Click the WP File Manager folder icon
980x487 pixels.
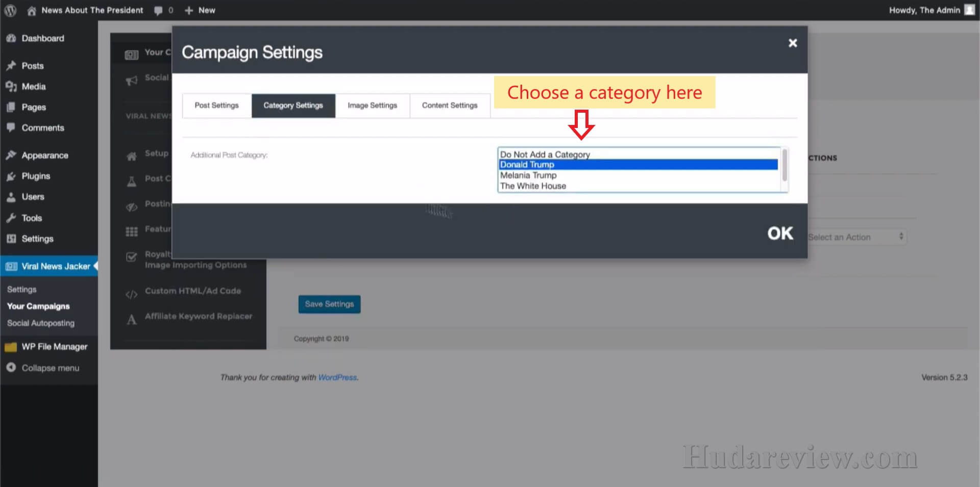[11, 347]
